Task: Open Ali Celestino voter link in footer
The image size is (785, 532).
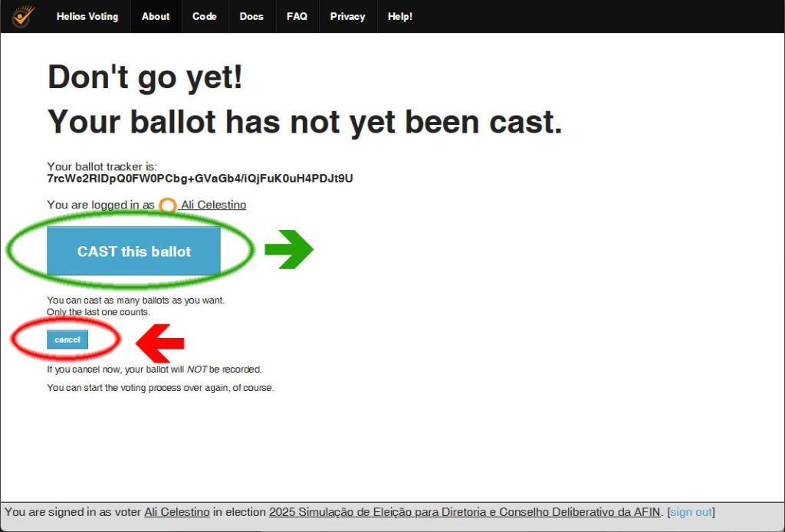Action: pyautogui.click(x=176, y=512)
